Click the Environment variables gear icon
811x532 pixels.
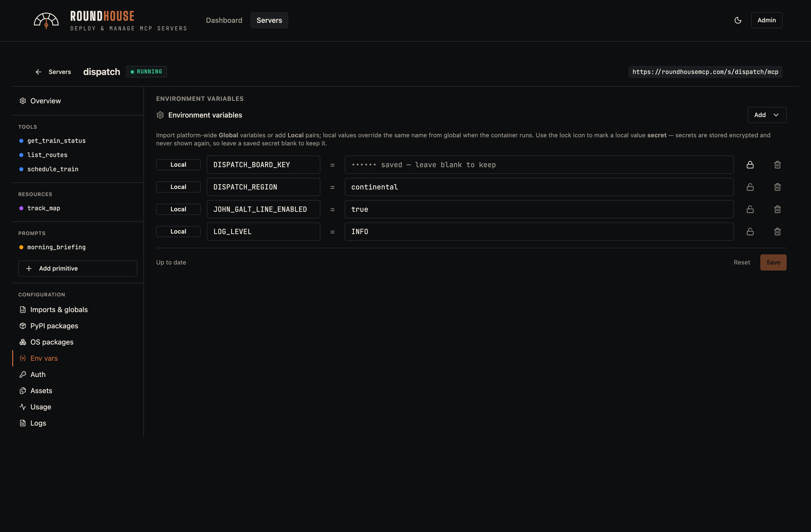coord(160,115)
